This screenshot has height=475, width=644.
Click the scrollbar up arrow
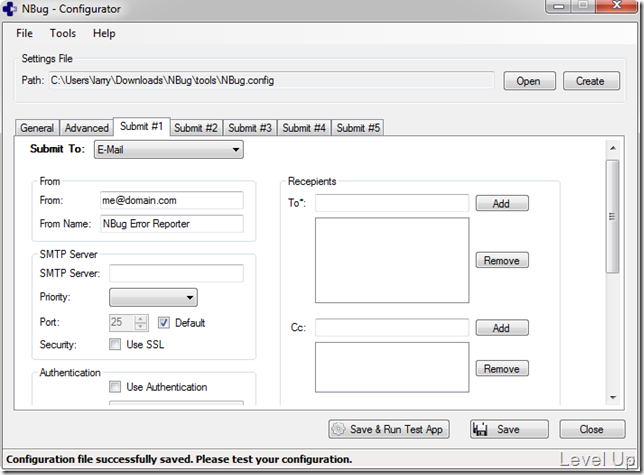tap(613, 148)
